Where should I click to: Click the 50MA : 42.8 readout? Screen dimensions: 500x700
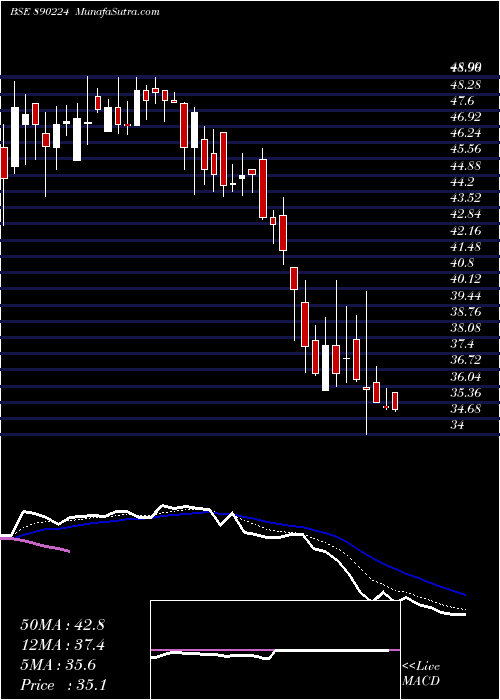click(x=62, y=625)
